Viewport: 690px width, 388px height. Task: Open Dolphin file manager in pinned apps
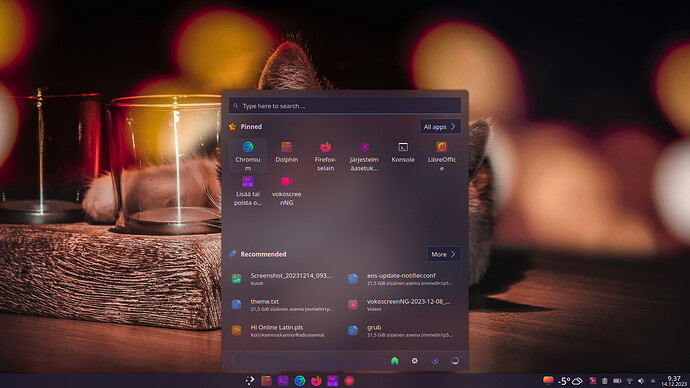(x=286, y=152)
